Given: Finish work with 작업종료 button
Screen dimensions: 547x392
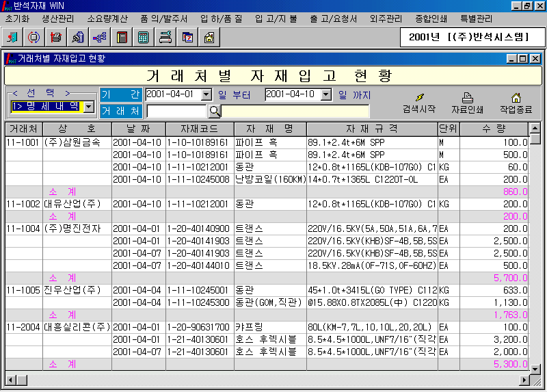Looking at the screenshot, I should coord(516,103).
